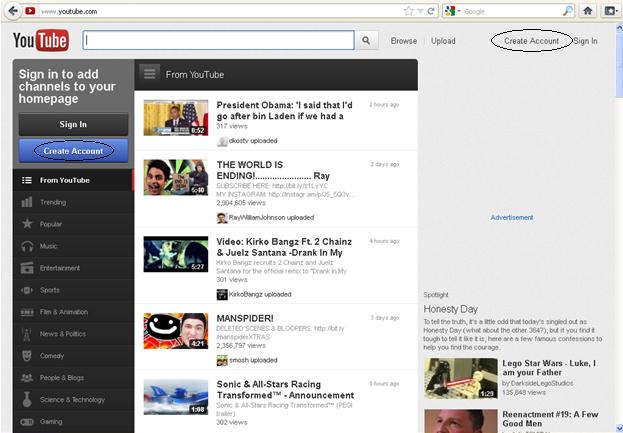Viewport: 623px width, 433px height.
Task: Open Sonic & All-Stars Racing thumbnail
Action: click(x=176, y=397)
